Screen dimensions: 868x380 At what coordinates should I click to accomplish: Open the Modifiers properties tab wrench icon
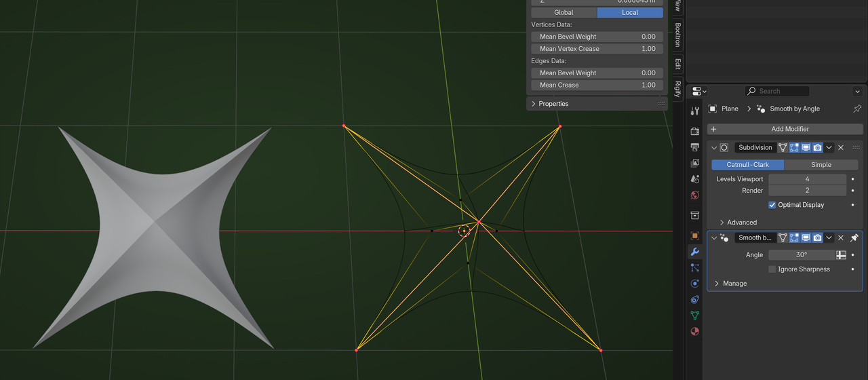694,252
